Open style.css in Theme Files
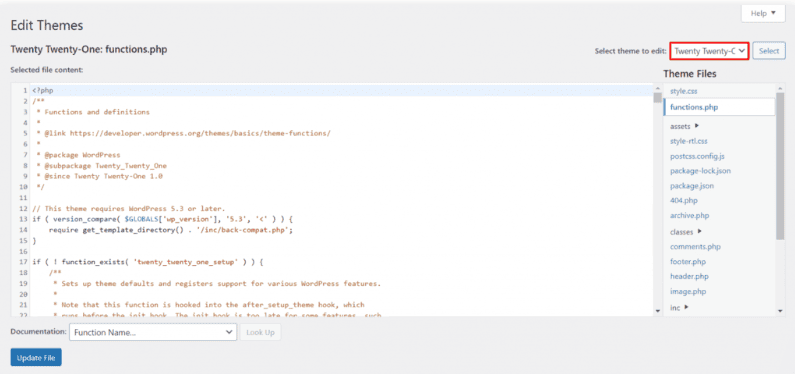This screenshot has height=374, width=795. click(x=683, y=91)
